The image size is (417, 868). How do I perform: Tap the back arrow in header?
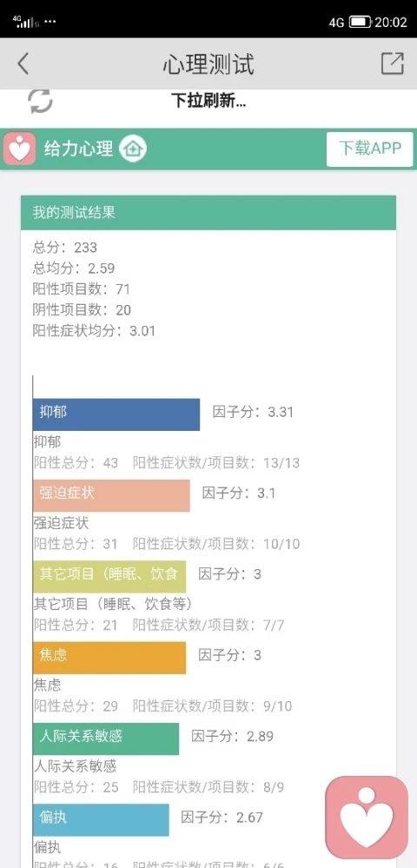click(x=23, y=64)
